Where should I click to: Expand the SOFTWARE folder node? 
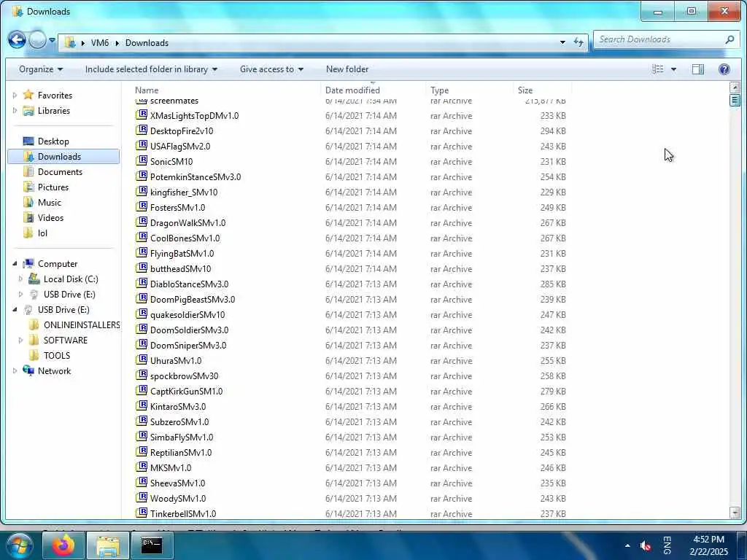20,340
